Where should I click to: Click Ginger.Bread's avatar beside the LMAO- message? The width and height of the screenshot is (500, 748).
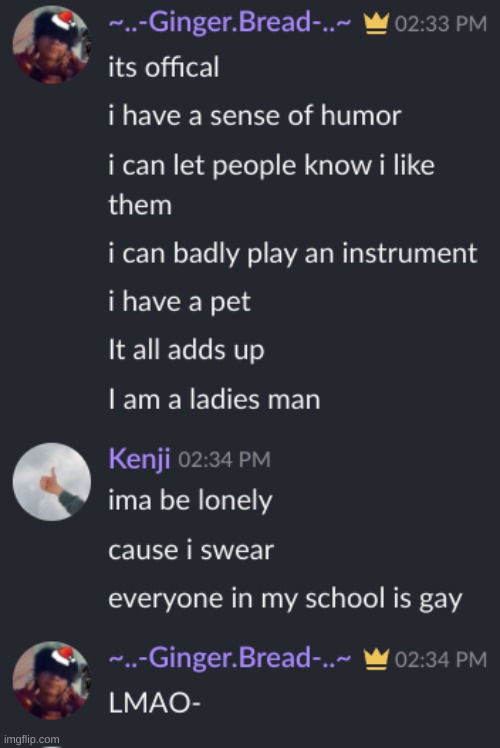[x=52, y=680]
